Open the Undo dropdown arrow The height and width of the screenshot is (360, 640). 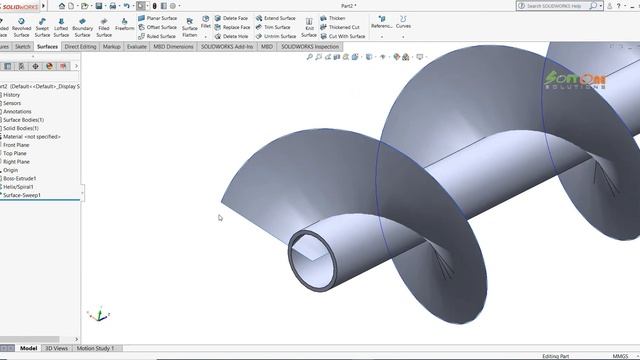pyautogui.click(x=133, y=6)
